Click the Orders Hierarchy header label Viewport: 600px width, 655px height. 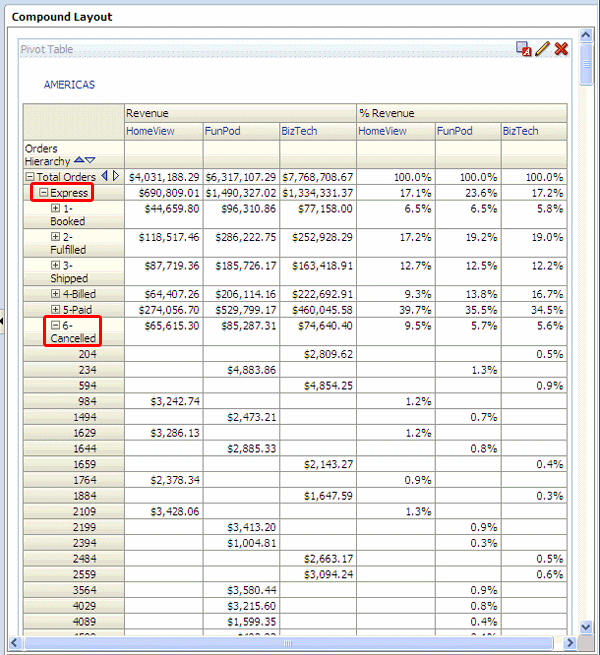tap(47, 155)
